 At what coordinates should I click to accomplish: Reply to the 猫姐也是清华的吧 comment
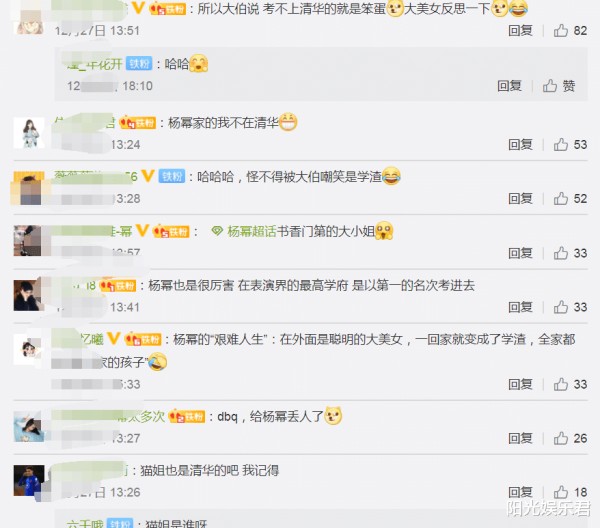click(x=520, y=492)
